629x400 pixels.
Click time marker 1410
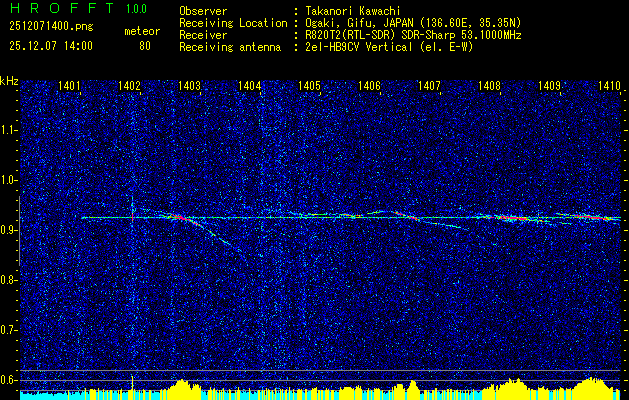[609, 85]
